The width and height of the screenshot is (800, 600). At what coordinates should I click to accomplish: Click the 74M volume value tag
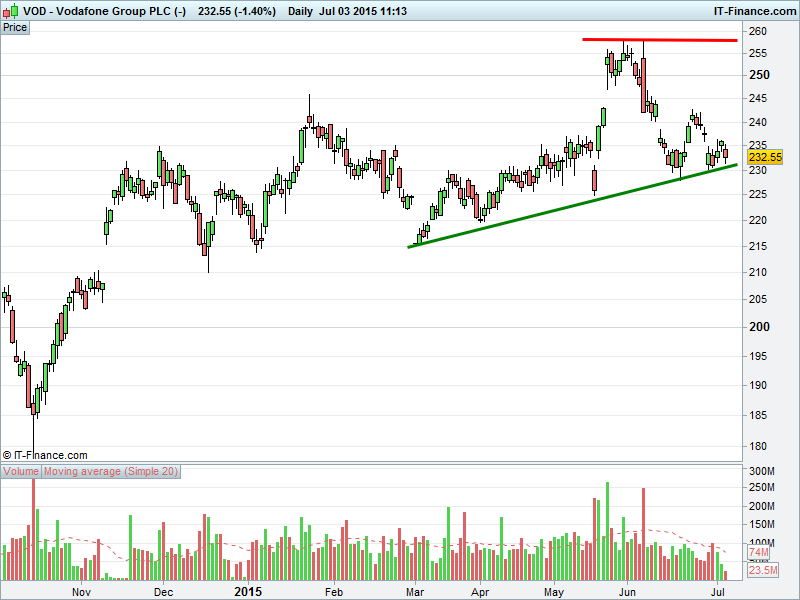[758, 553]
